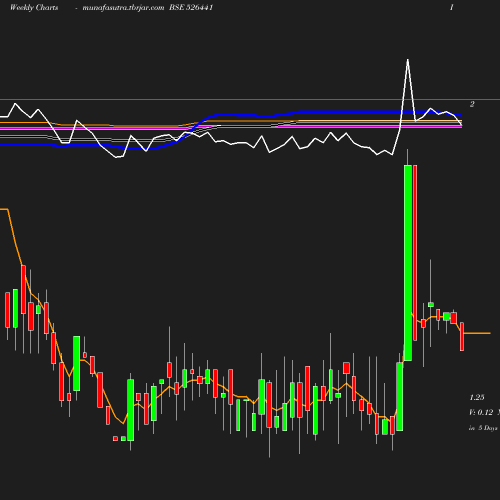
Task: Click the "1.25" price value
Action: pos(477,397)
